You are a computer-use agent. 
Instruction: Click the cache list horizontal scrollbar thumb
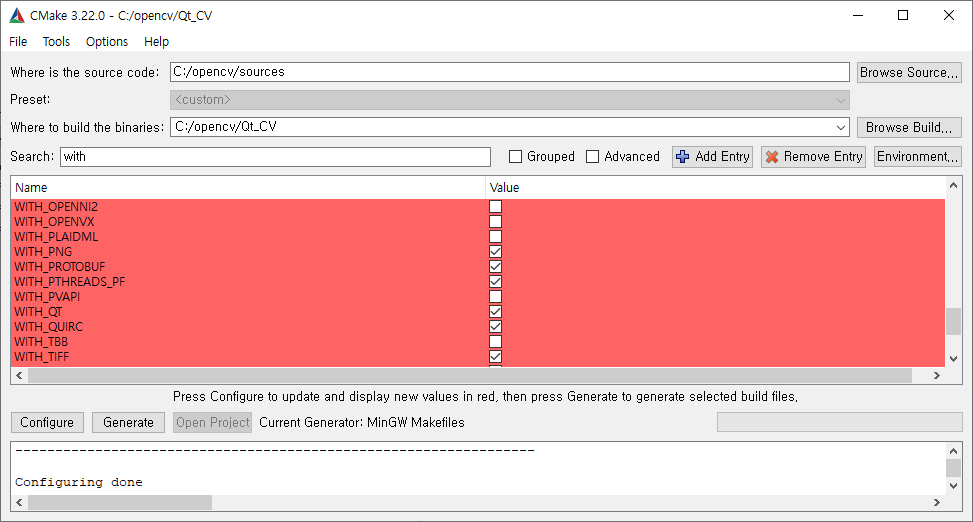(470, 376)
